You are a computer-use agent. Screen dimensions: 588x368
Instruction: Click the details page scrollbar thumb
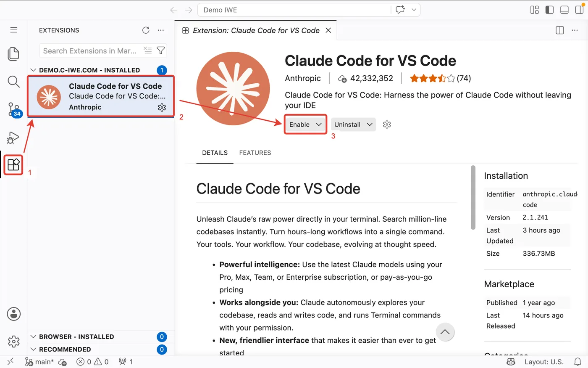(x=473, y=197)
